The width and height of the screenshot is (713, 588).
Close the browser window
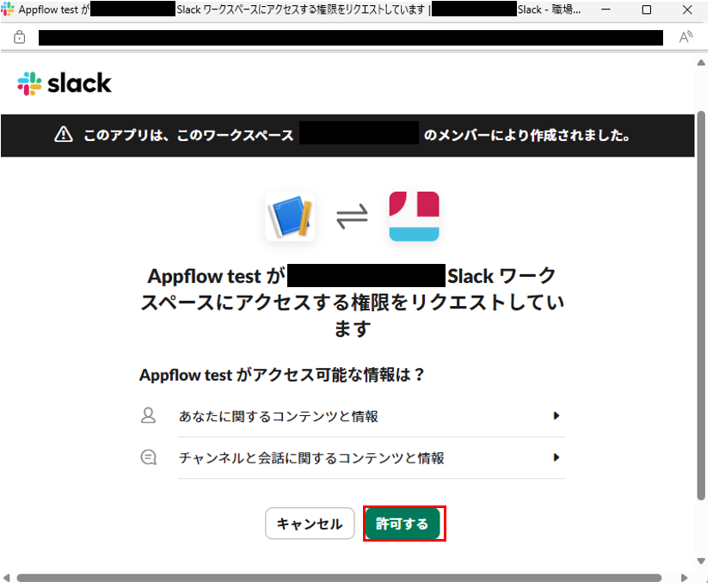tap(687, 10)
